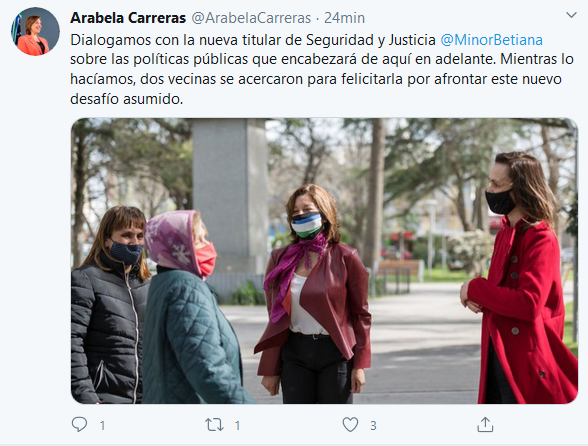Expand the tweet options chevron menu

tap(571, 15)
